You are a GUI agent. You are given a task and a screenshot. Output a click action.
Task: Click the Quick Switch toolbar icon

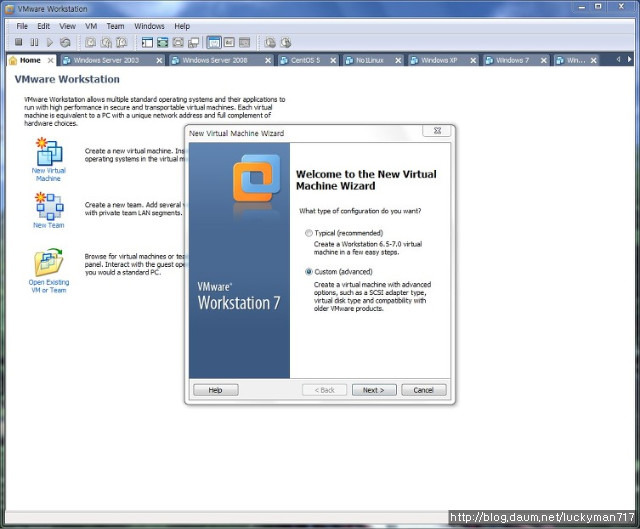(x=162, y=42)
